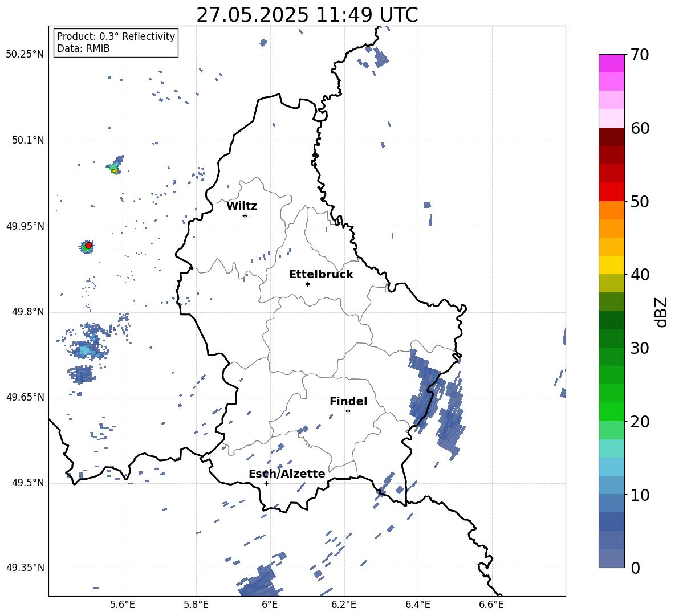
Task: Click the colorbar value 30
Action: point(640,348)
